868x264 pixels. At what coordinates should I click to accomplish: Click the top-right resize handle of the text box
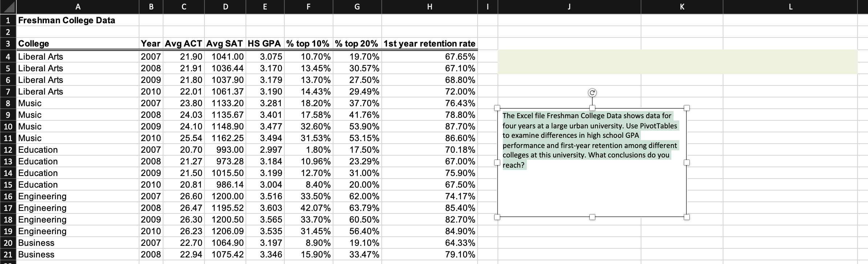(686, 108)
